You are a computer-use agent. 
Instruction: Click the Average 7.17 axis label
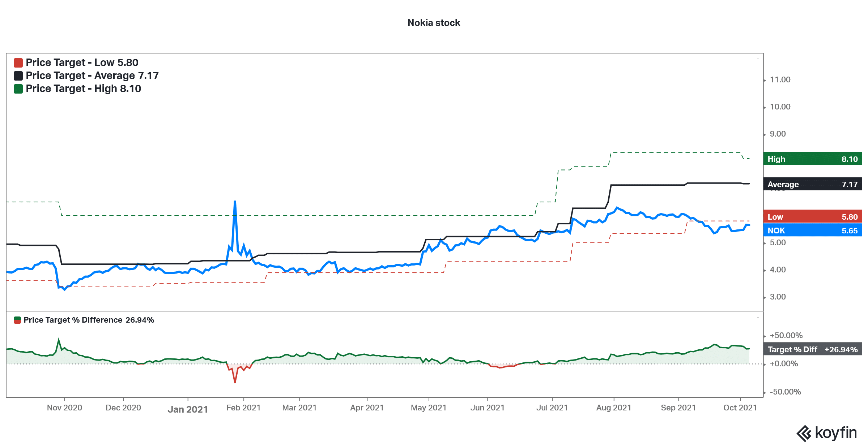[813, 184]
